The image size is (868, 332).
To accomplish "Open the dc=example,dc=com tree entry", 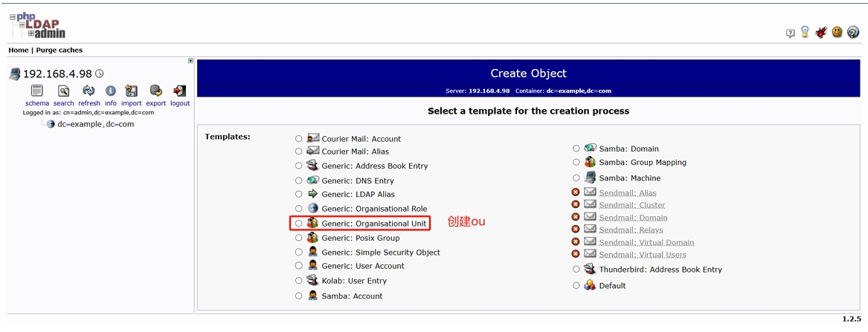I will (95, 125).
